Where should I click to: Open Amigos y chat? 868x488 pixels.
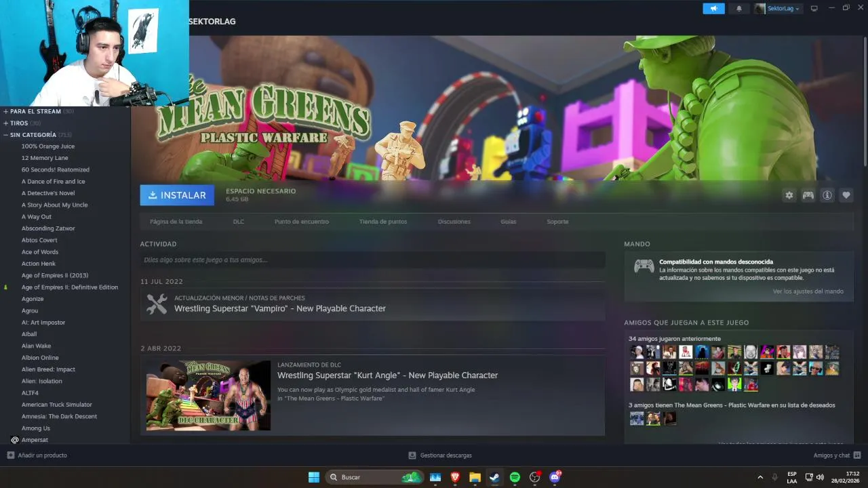tap(837, 455)
